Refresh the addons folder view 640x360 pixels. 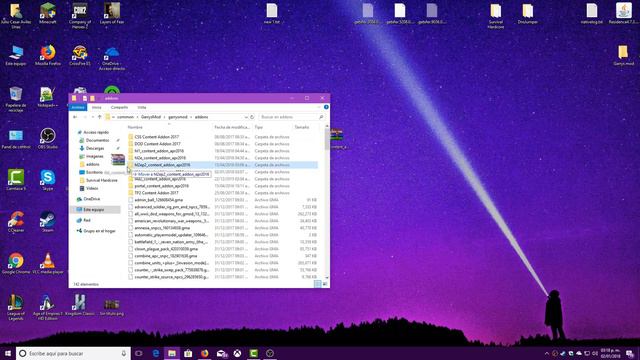[x=252, y=117]
